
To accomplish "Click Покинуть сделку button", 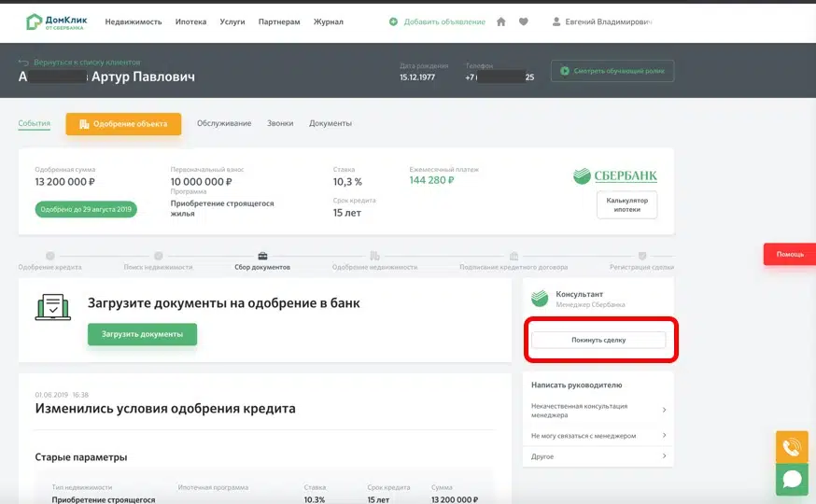I will [x=598, y=340].
